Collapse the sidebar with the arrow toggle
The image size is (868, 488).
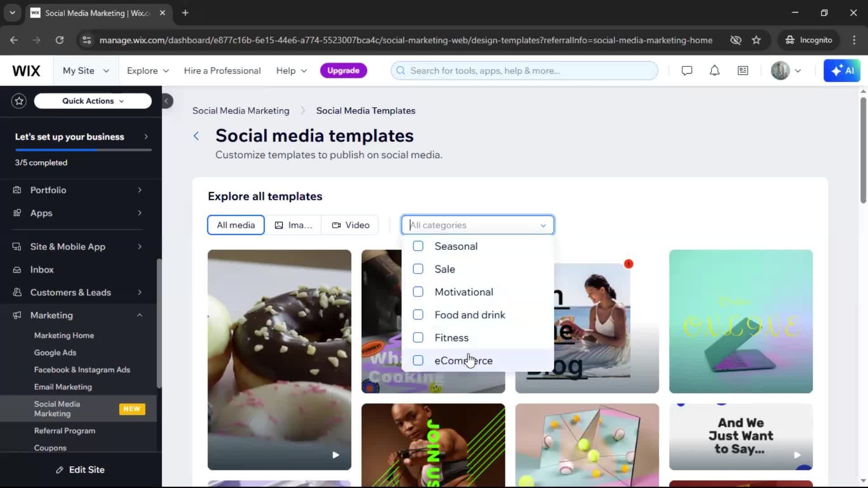tap(166, 101)
